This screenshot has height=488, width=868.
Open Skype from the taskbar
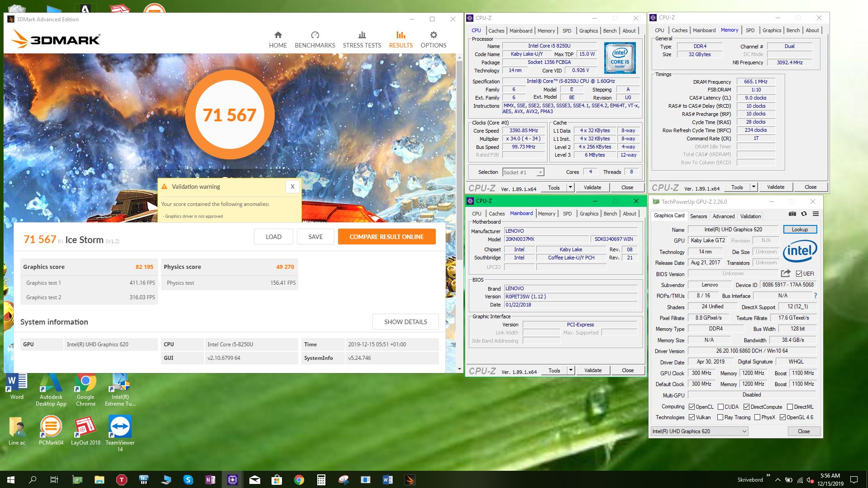pyautogui.click(x=188, y=479)
